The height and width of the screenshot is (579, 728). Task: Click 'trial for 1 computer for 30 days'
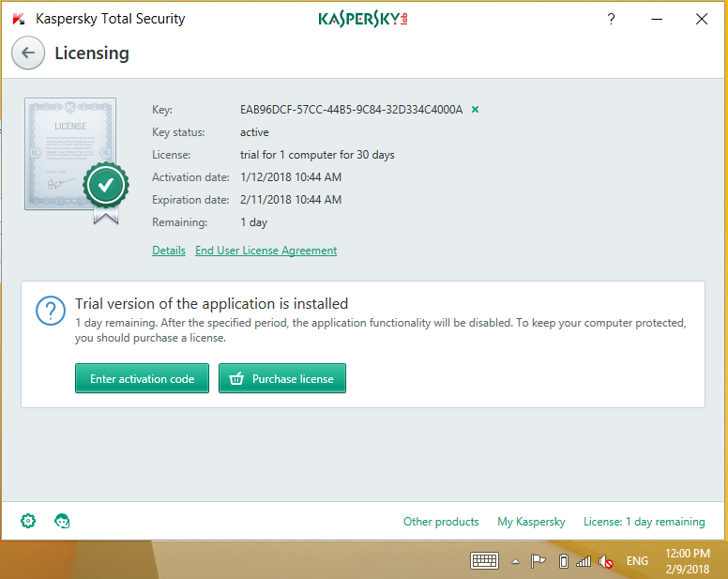pyautogui.click(x=317, y=155)
